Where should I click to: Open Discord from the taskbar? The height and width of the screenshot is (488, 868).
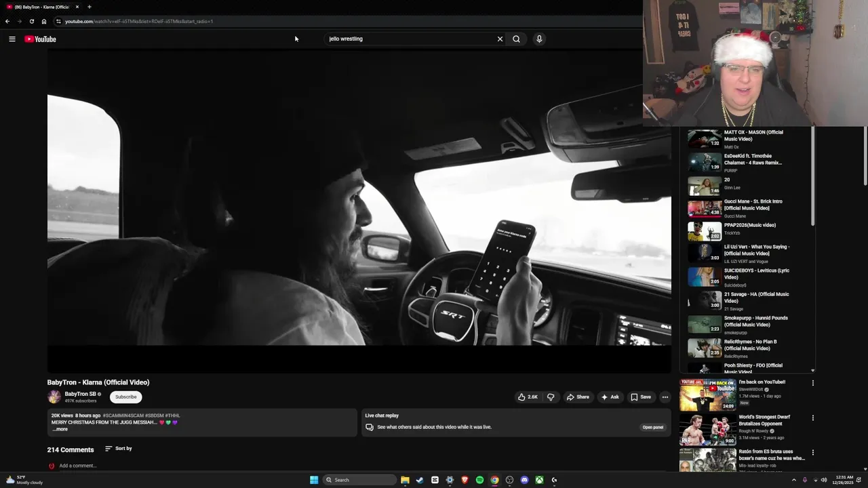point(524,480)
